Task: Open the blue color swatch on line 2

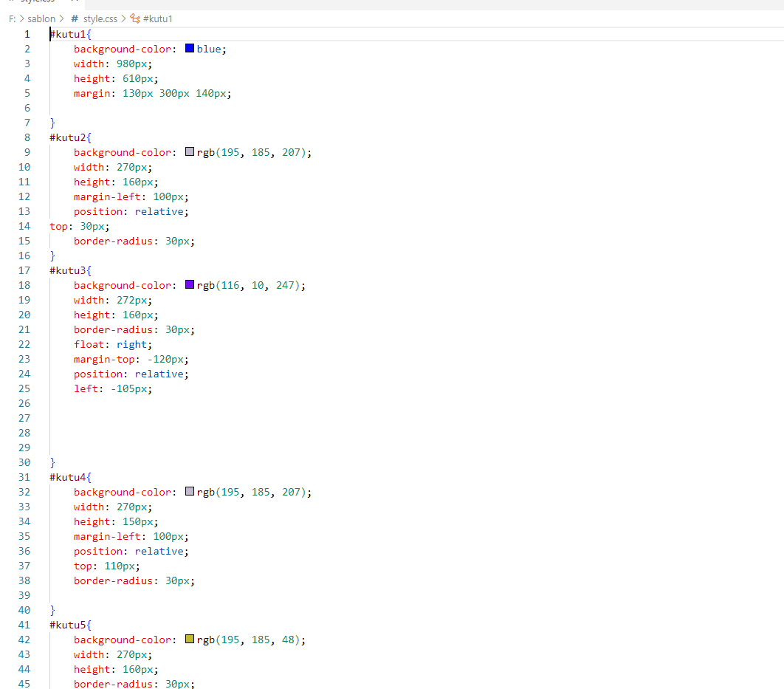Action: coord(190,49)
